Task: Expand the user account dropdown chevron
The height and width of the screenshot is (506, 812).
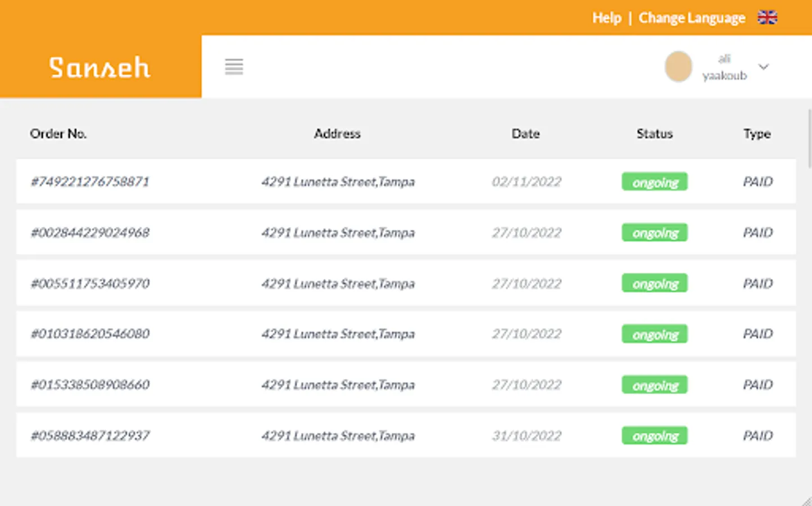Action: (763, 67)
